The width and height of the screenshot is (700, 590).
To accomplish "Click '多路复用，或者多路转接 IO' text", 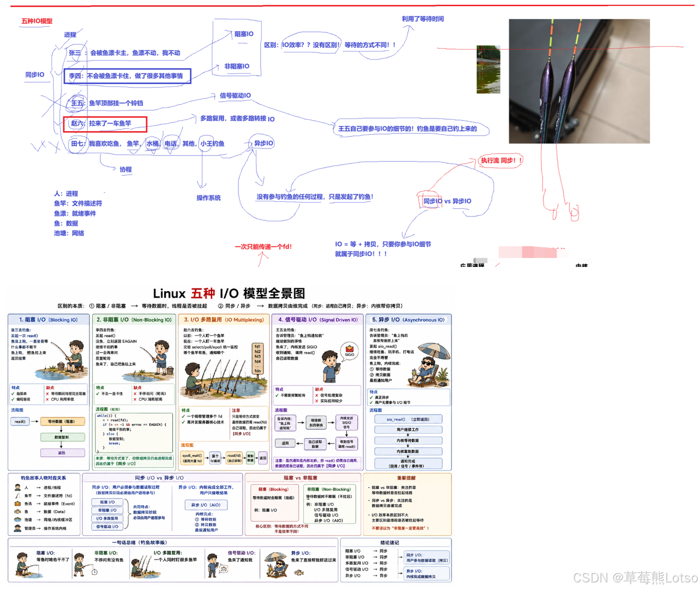I will (237, 118).
